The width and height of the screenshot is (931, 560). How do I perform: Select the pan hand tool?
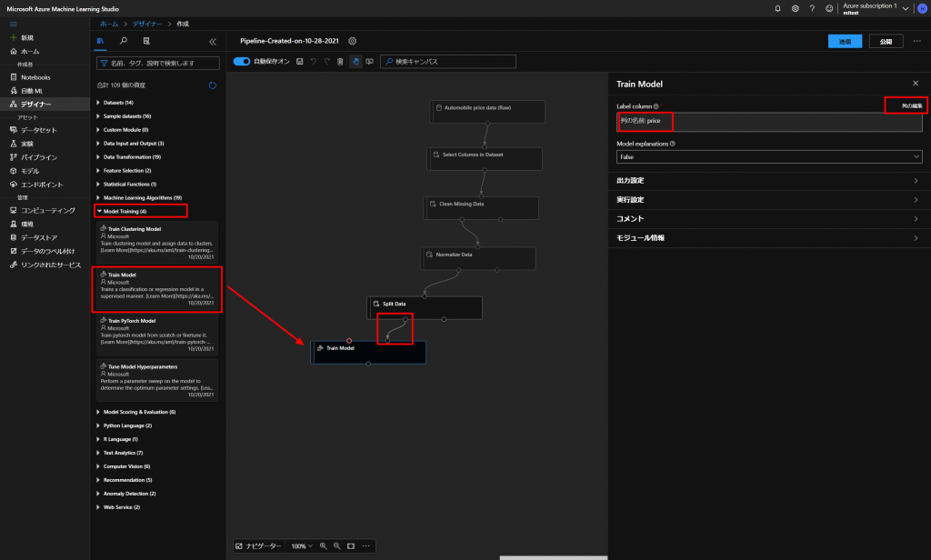click(355, 62)
